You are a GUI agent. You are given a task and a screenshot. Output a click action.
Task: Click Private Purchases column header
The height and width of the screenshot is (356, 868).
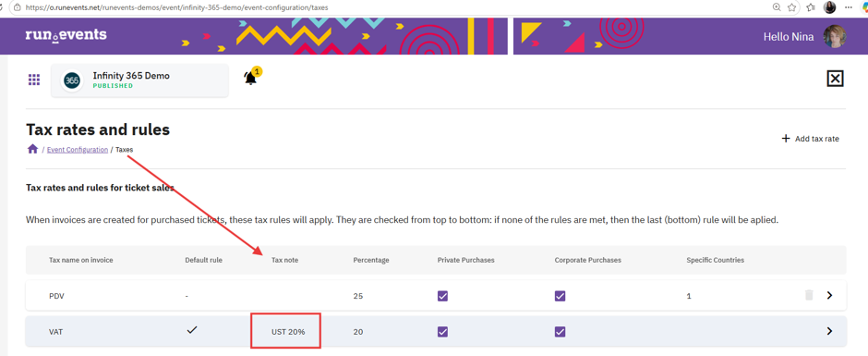click(465, 260)
